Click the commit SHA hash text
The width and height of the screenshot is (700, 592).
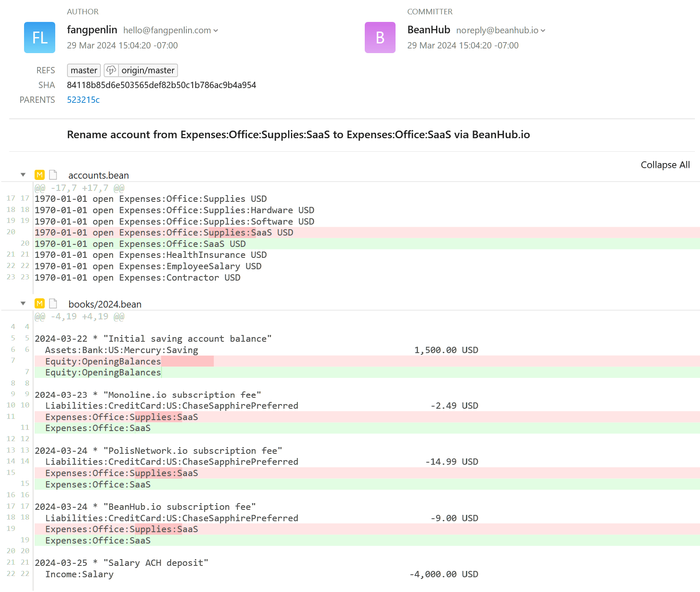tap(162, 85)
